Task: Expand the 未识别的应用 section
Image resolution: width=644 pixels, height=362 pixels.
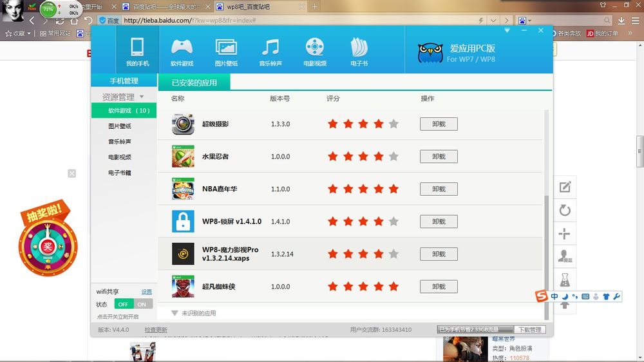Action: click(x=193, y=313)
